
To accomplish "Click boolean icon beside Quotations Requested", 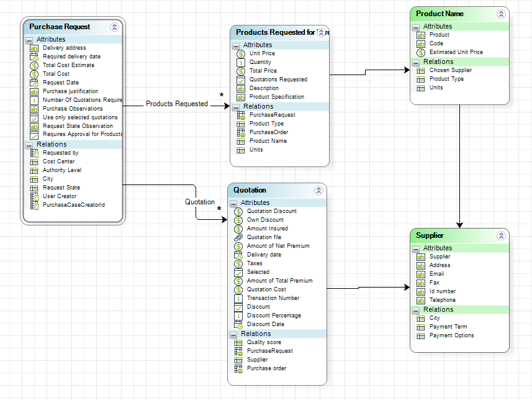I will click(241, 80).
